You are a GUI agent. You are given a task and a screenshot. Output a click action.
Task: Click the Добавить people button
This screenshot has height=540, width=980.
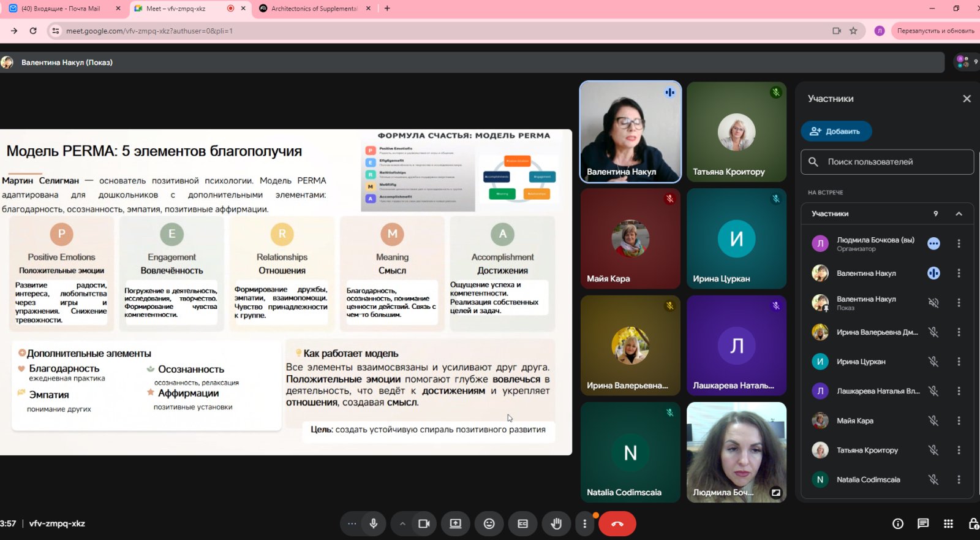click(x=835, y=131)
